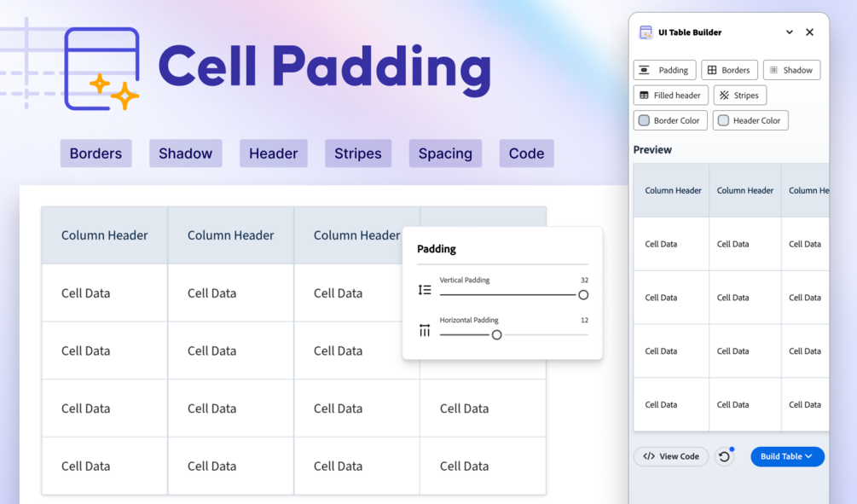Click the Padding popup title
857x504 pixels.
click(x=436, y=249)
